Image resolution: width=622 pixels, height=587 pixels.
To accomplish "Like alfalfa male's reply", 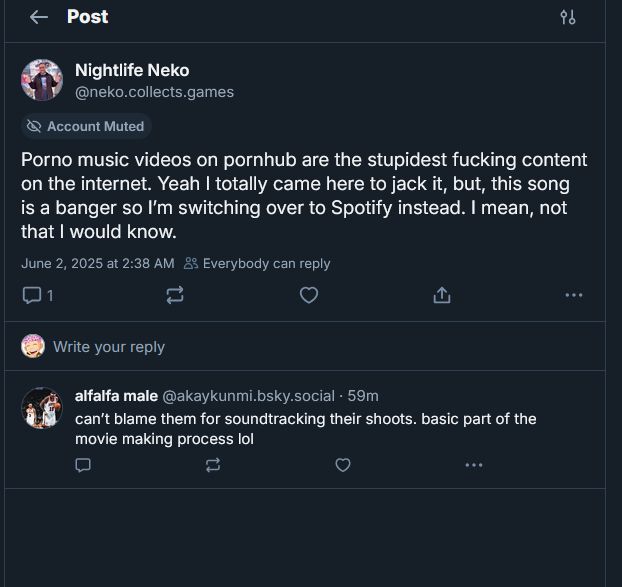I will pos(343,465).
